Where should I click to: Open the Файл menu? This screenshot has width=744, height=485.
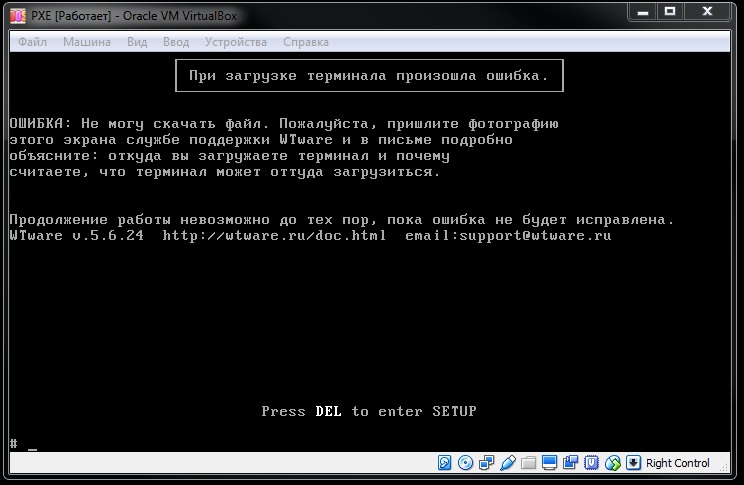(x=32, y=42)
